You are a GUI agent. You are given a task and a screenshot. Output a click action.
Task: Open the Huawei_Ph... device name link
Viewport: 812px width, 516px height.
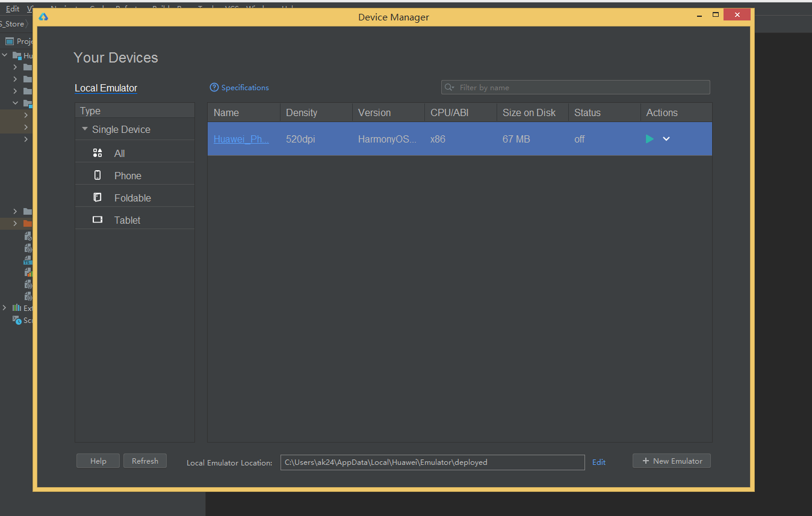[241, 139]
